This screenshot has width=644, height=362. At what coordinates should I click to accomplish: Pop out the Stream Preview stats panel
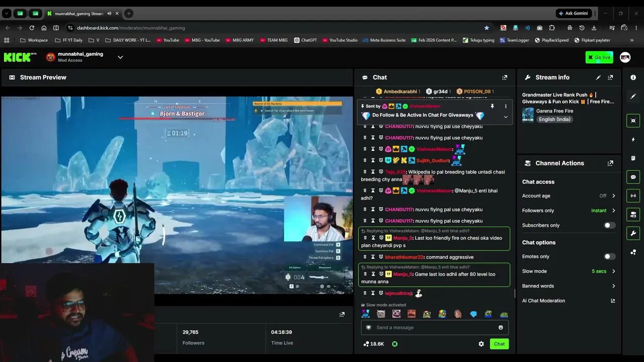342,314
